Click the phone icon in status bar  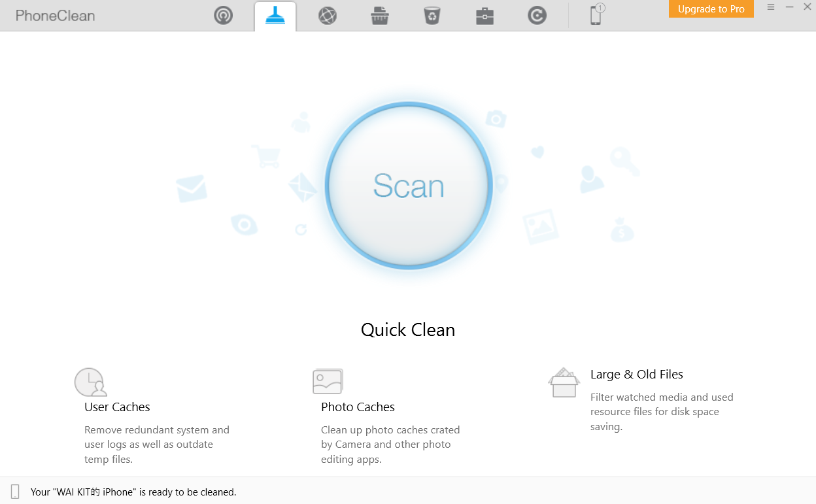15,492
